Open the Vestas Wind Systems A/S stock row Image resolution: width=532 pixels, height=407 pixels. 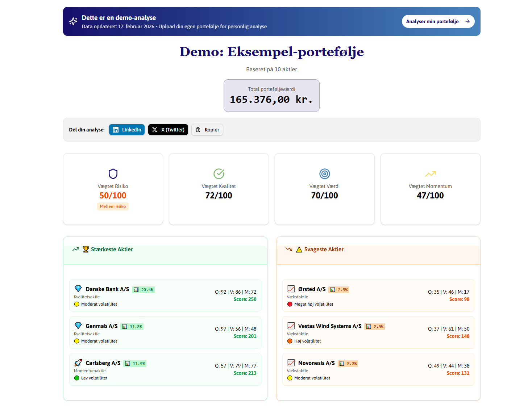(378, 332)
